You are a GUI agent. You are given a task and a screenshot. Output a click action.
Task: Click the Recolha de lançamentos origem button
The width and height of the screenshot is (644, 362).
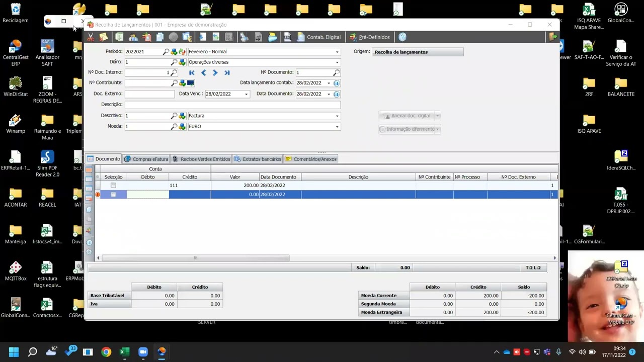[418, 52]
